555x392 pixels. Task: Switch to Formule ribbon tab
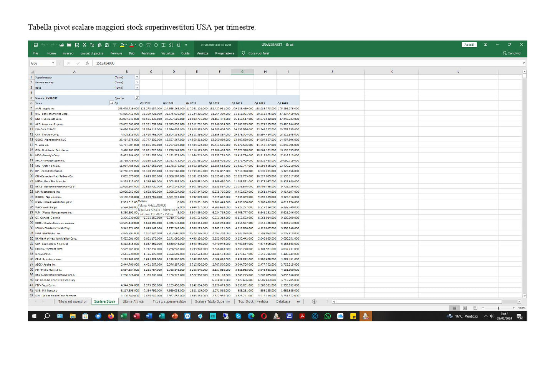coord(116,53)
